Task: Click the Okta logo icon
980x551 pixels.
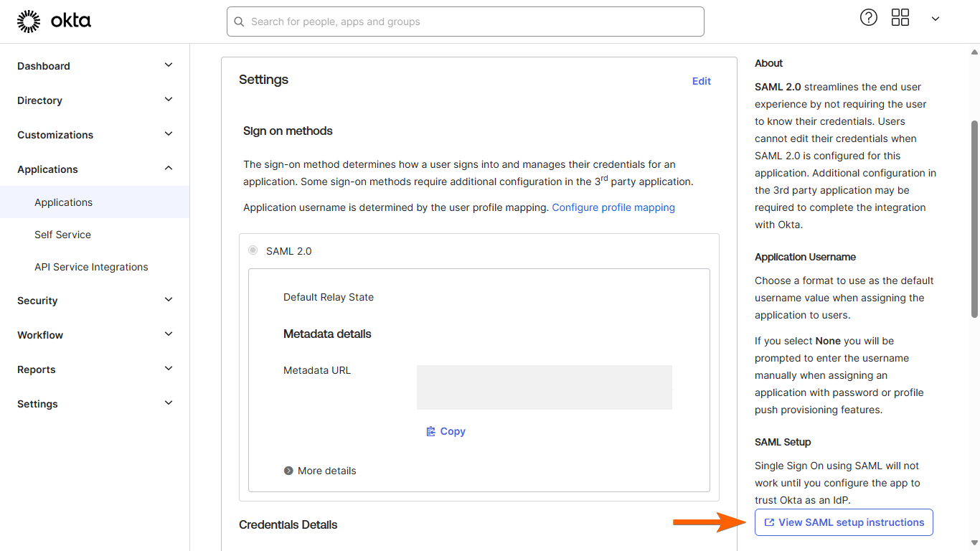Action: coord(29,22)
